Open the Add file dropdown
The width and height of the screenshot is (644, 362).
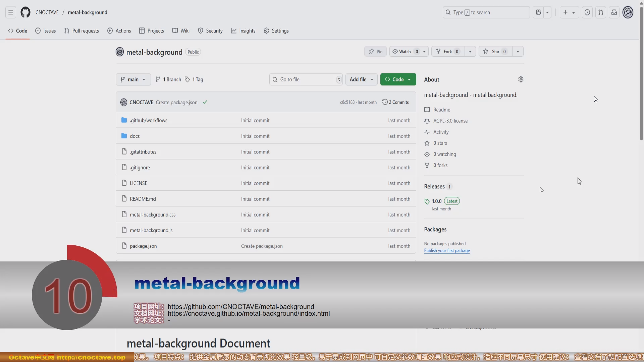(x=361, y=79)
